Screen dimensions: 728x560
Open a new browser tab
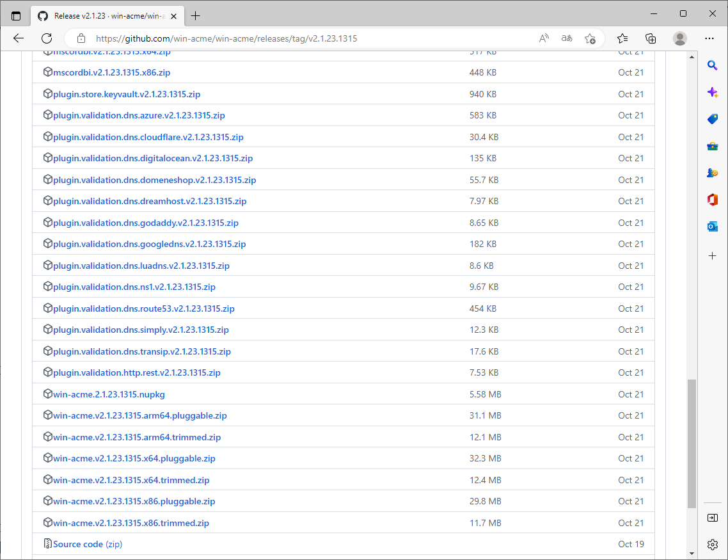coord(196,16)
